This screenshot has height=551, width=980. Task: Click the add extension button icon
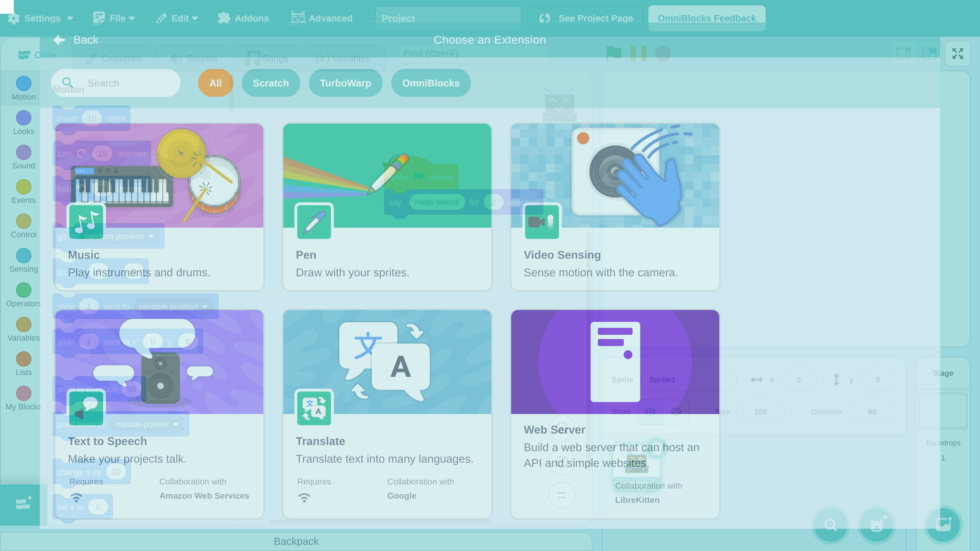coord(24,503)
